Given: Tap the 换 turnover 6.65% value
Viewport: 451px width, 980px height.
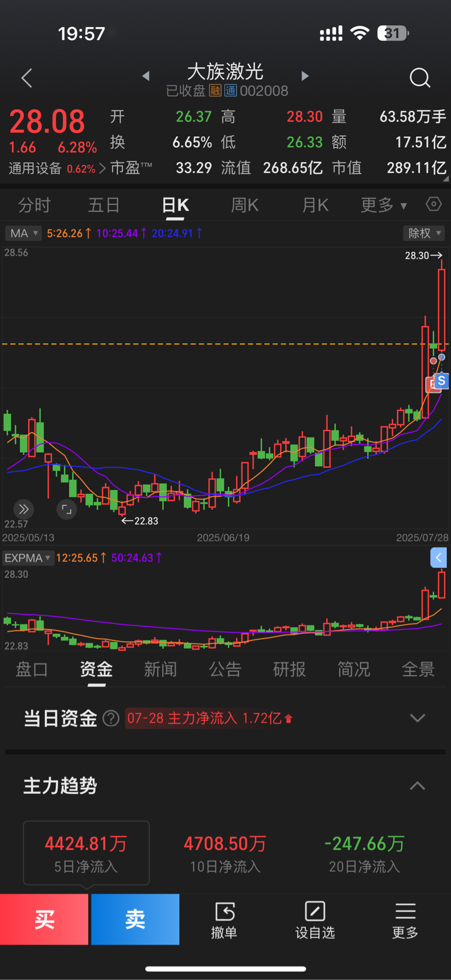Looking at the screenshot, I should pyautogui.click(x=192, y=142).
